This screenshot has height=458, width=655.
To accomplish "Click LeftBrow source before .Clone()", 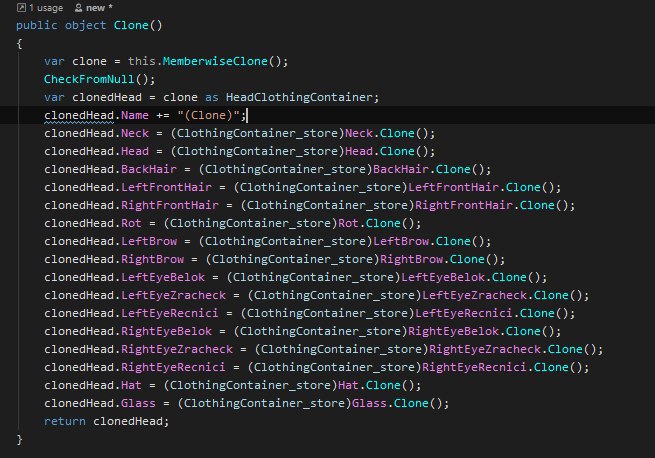I will (x=401, y=241).
